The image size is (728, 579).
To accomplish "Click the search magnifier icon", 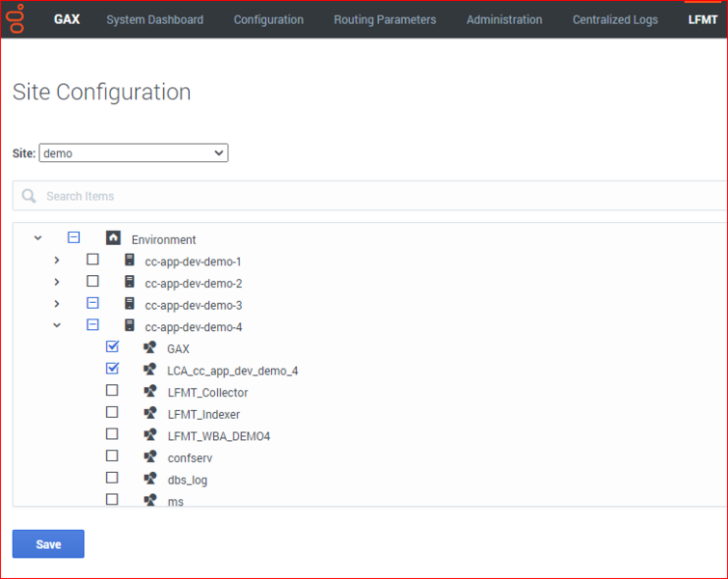I will 29,196.
